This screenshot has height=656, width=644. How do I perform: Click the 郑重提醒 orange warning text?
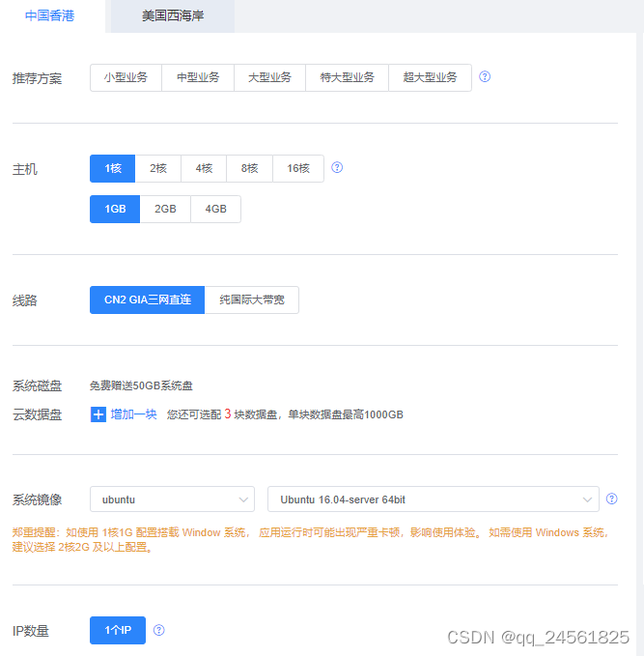coord(311,540)
